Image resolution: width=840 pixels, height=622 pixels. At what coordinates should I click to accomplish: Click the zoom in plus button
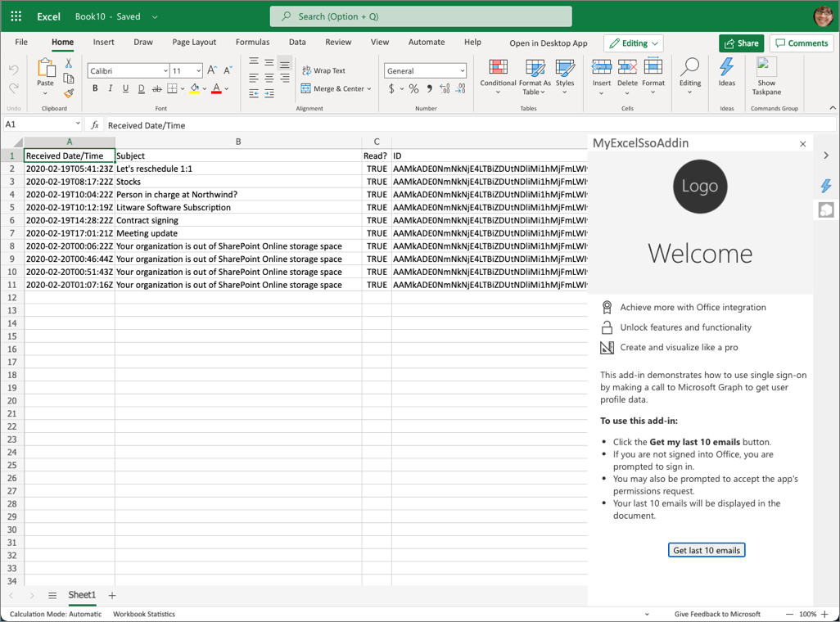[x=825, y=614]
